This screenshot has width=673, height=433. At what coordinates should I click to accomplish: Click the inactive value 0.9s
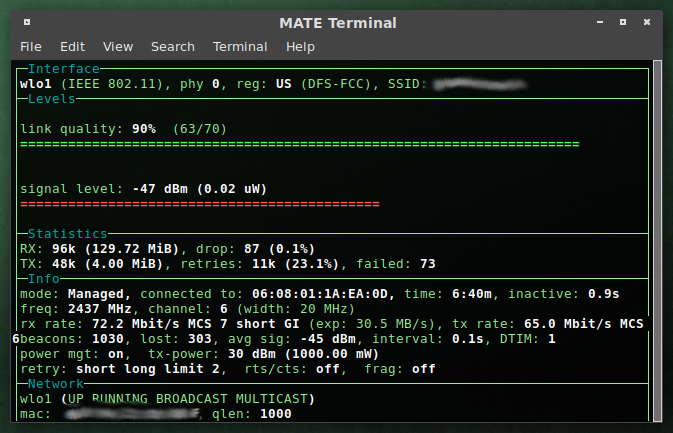(x=603, y=294)
